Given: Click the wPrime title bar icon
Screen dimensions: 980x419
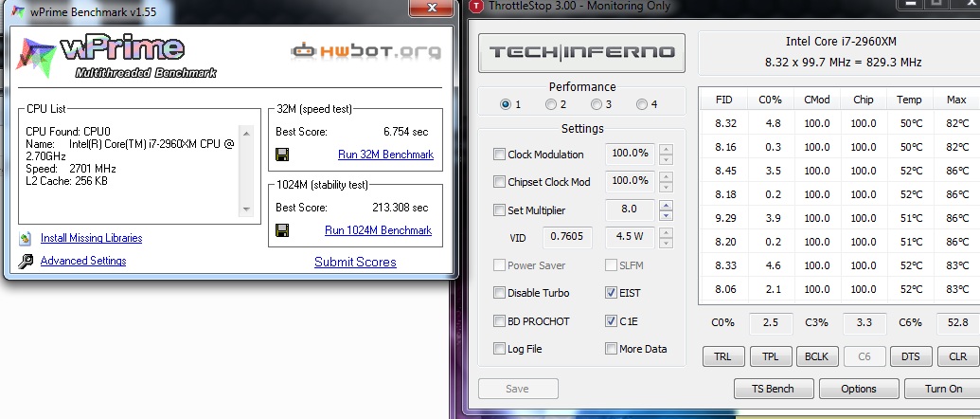Looking at the screenshot, I should coord(19,12).
